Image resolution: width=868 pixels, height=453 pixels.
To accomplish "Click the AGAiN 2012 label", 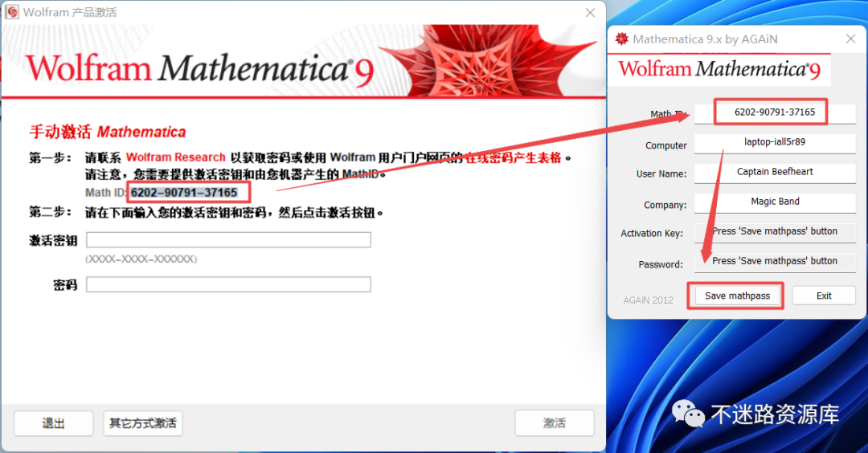I will click(649, 300).
